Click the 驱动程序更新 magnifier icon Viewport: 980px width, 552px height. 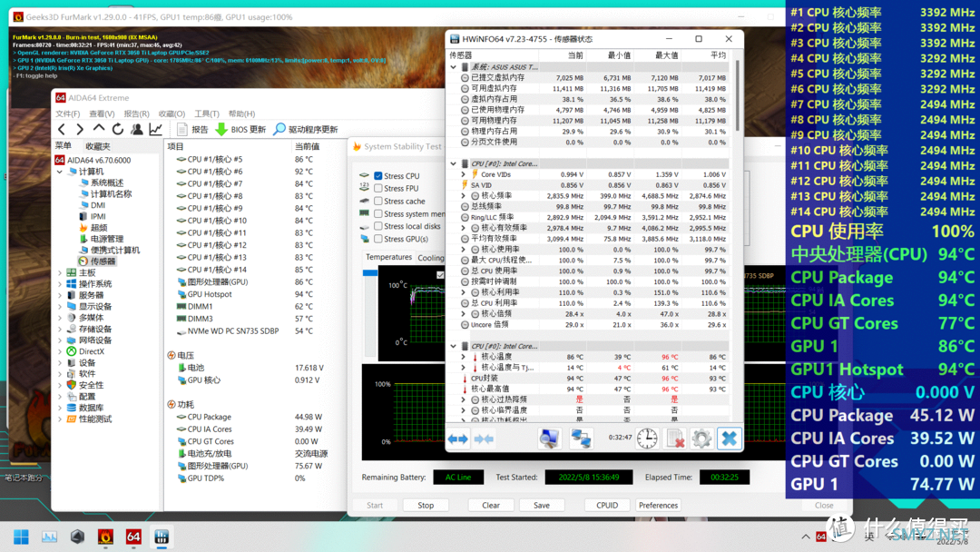279,129
